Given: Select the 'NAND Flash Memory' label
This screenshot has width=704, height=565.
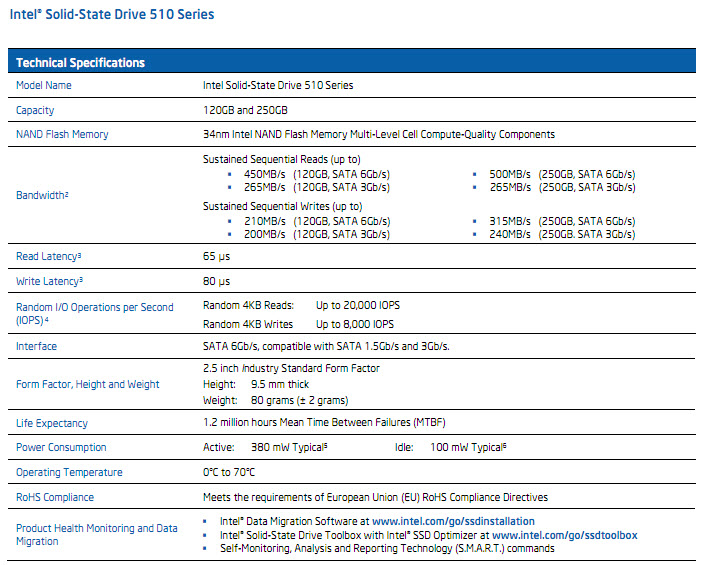Looking at the screenshot, I should [x=62, y=134].
